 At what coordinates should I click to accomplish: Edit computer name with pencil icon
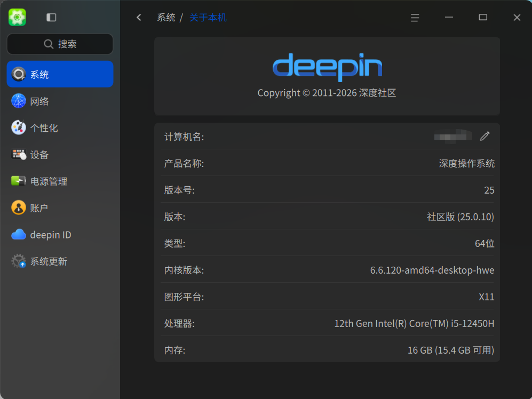[x=485, y=136]
